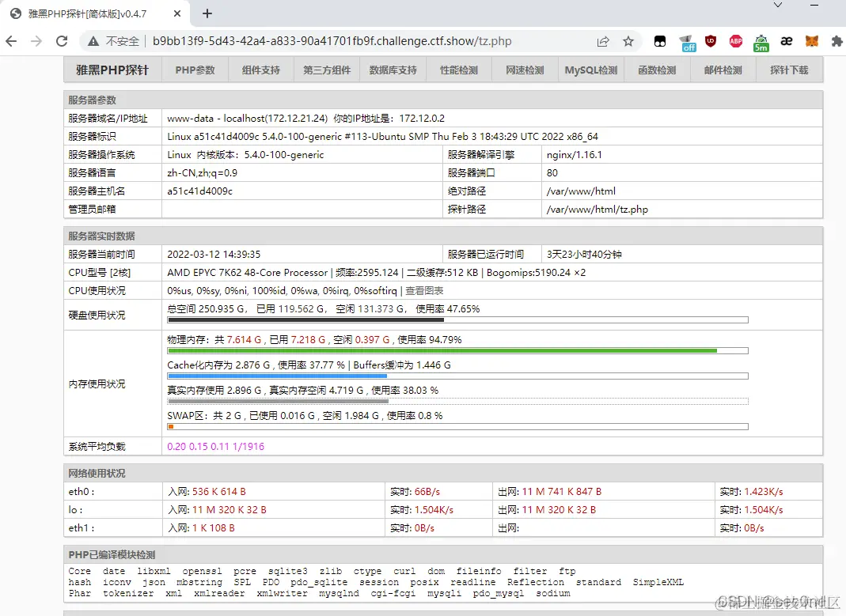Screen dimensions: 846x616
Task: Open the MetaMask fox extension
Action: (811, 41)
